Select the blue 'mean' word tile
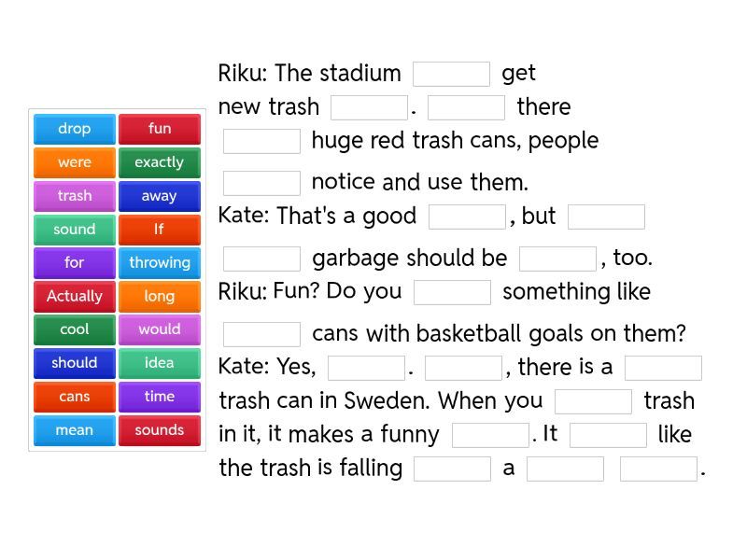This screenshot has height=560, width=747. tap(75, 430)
